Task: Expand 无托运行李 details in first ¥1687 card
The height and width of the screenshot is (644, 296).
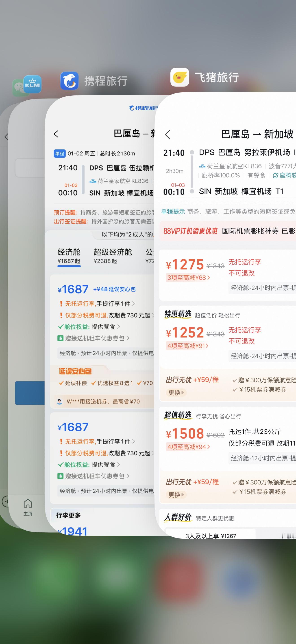Action: pyautogui.click(x=98, y=304)
